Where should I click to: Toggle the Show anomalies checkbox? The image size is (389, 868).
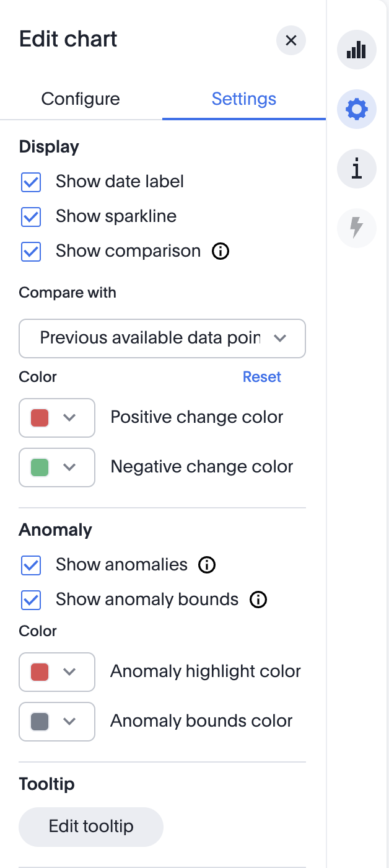point(31,565)
